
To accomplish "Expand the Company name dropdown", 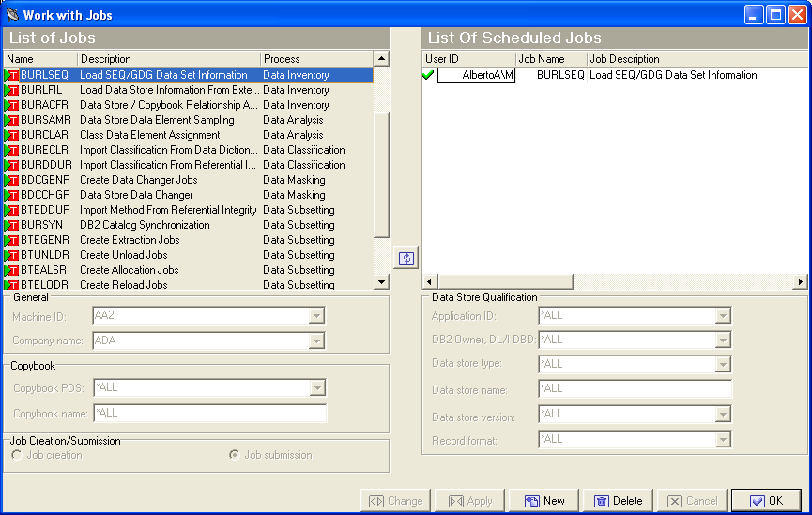I will coord(317,341).
